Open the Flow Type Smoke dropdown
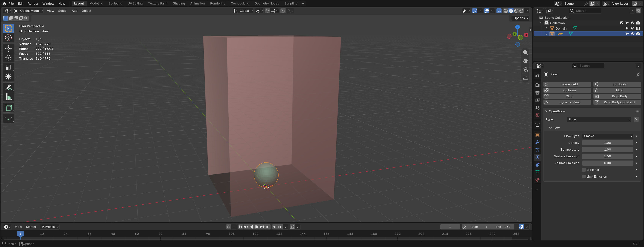This screenshot has height=247, width=644. [x=607, y=136]
